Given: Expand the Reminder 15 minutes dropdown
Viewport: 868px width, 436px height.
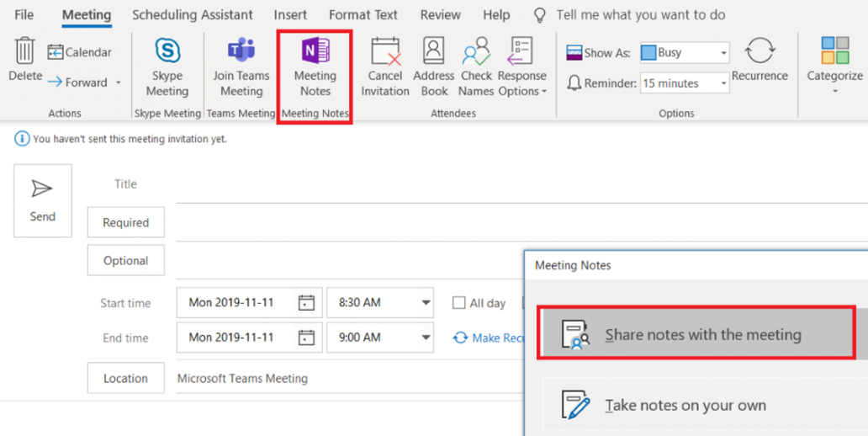Looking at the screenshot, I should tap(722, 83).
